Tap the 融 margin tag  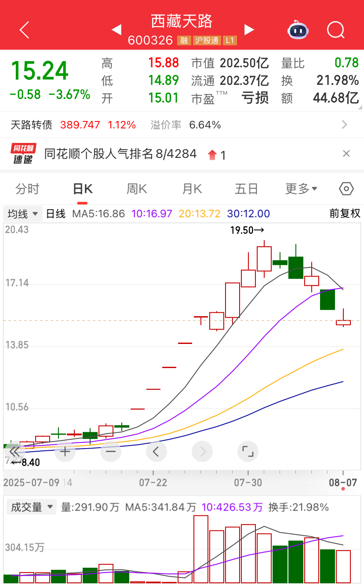184,40
